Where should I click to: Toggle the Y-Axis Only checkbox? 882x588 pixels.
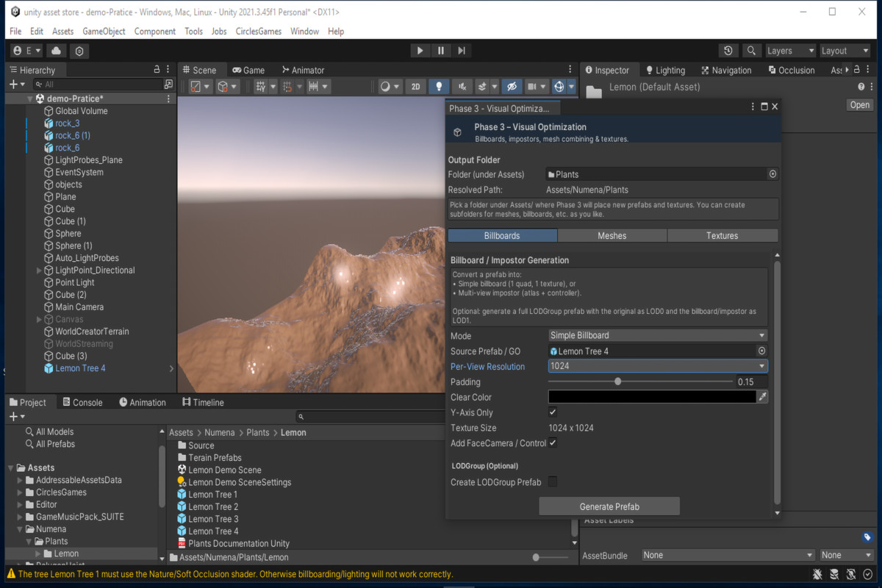(553, 412)
